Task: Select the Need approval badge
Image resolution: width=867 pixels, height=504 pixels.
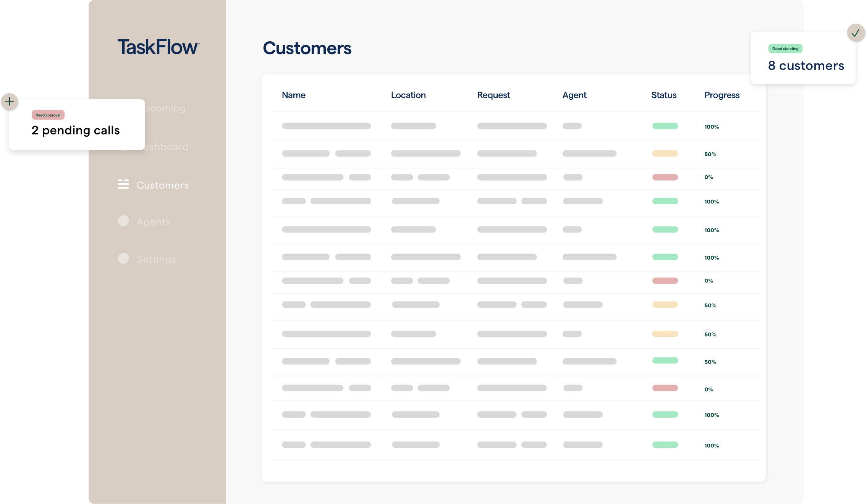Action: click(48, 115)
